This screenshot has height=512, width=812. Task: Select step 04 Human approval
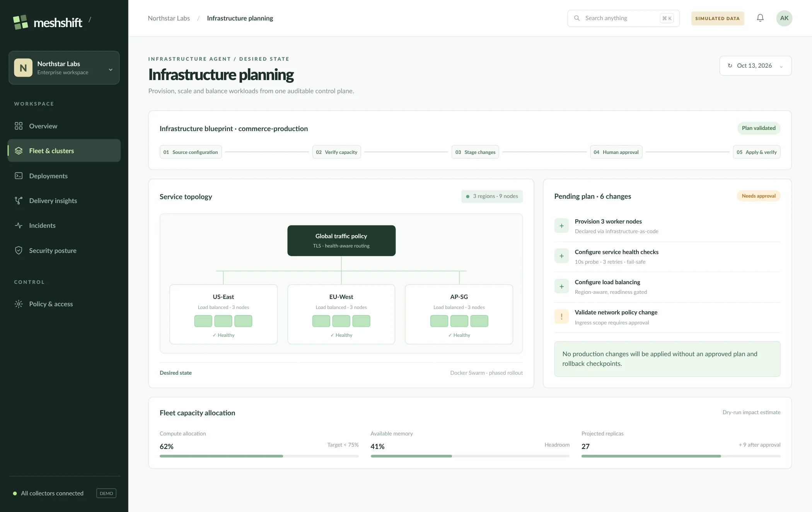616,152
